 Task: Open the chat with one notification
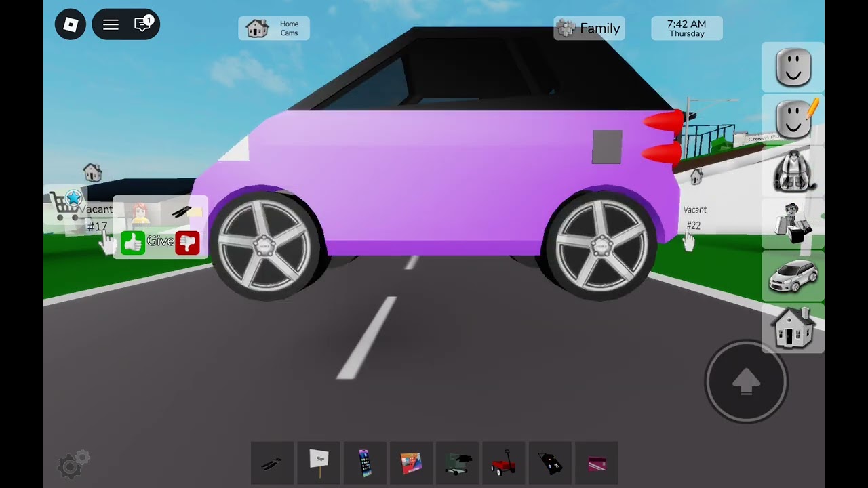(143, 24)
